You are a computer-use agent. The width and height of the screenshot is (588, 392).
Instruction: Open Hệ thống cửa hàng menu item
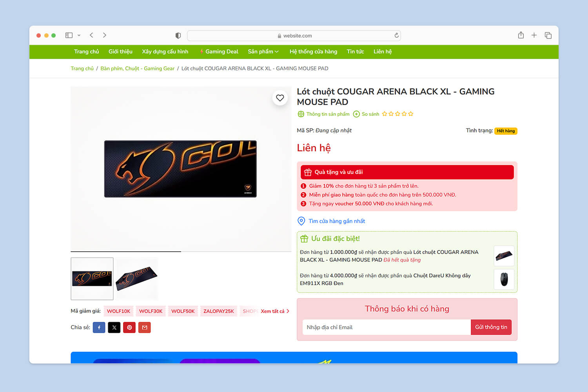pyautogui.click(x=313, y=51)
